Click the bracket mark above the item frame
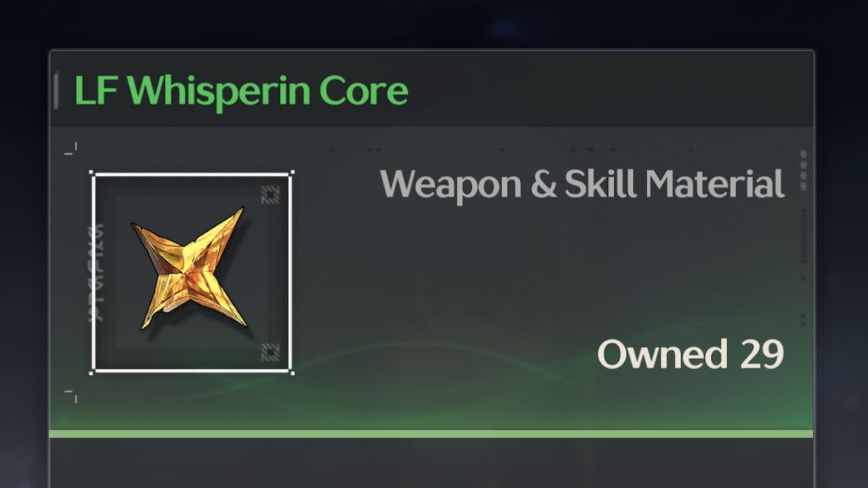Image resolution: width=868 pixels, height=488 pixels. 71,148
